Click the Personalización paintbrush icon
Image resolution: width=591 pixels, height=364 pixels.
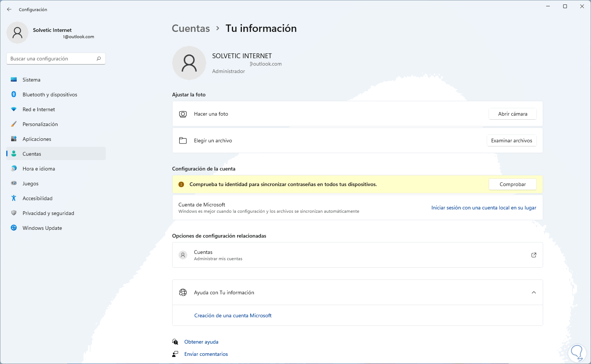coord(14,124)
